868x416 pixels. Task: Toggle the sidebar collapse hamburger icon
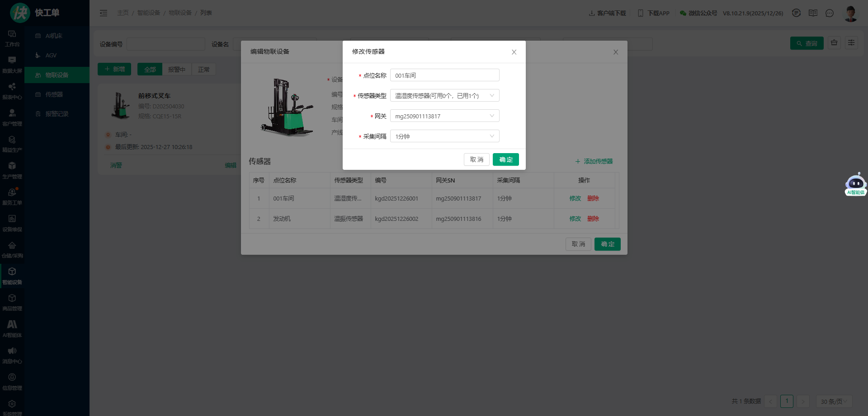(104, 13)
